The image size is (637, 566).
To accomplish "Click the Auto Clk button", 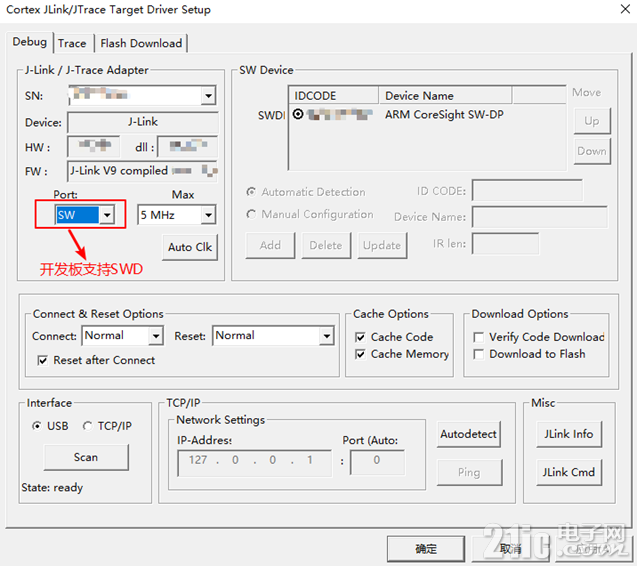I will [190, 247].
